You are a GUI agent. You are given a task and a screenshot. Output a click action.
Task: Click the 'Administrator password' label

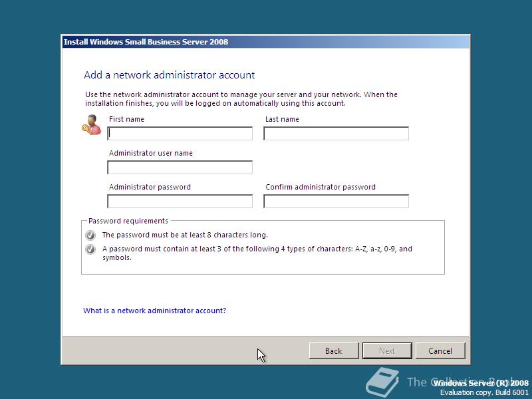(x=150, y=187)
